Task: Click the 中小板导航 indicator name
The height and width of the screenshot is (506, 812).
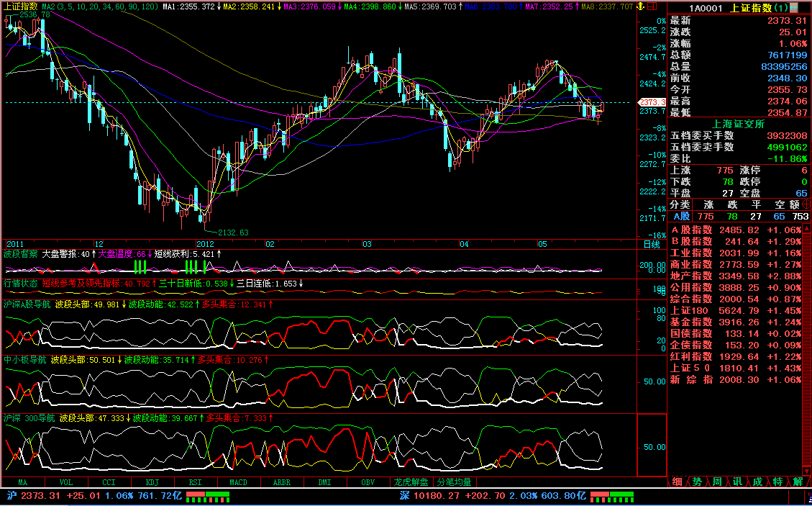Action: click(25, 359)
